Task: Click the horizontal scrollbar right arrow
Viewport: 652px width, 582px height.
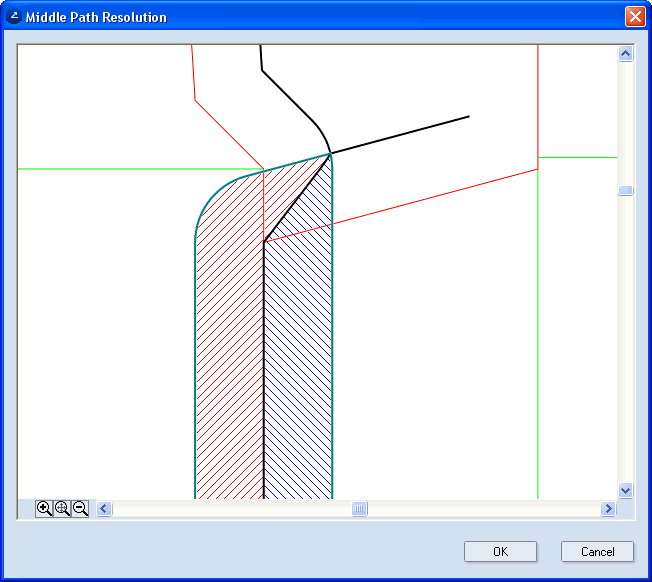Action: [x=608, y=508]
